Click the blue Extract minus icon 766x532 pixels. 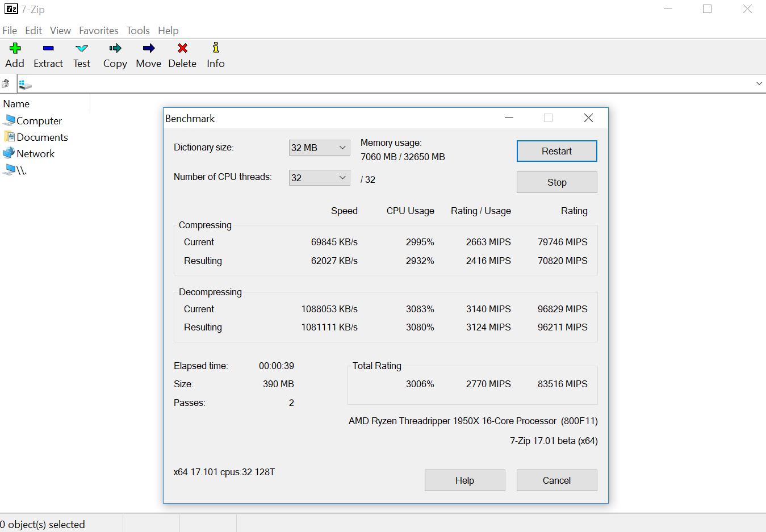pyautogui.click(x=48, y=48)
